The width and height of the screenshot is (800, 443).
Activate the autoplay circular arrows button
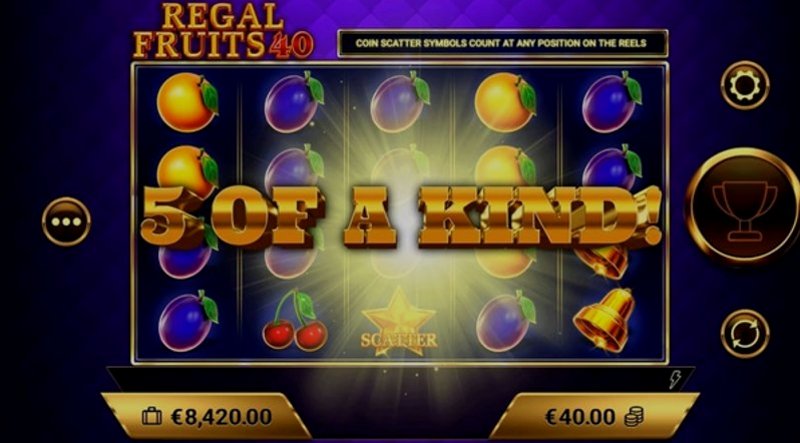pos(745,334)
